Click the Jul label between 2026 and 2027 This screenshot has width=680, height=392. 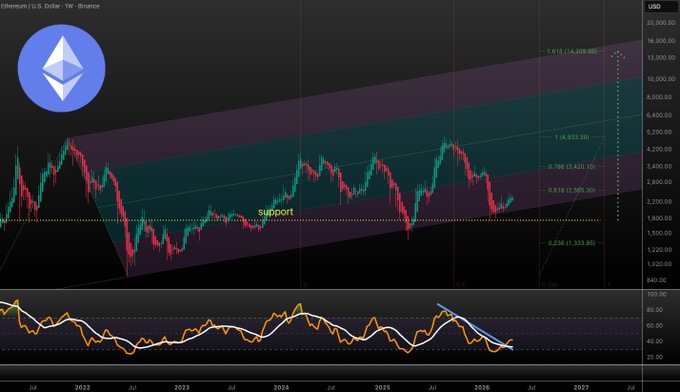[532, 388]
